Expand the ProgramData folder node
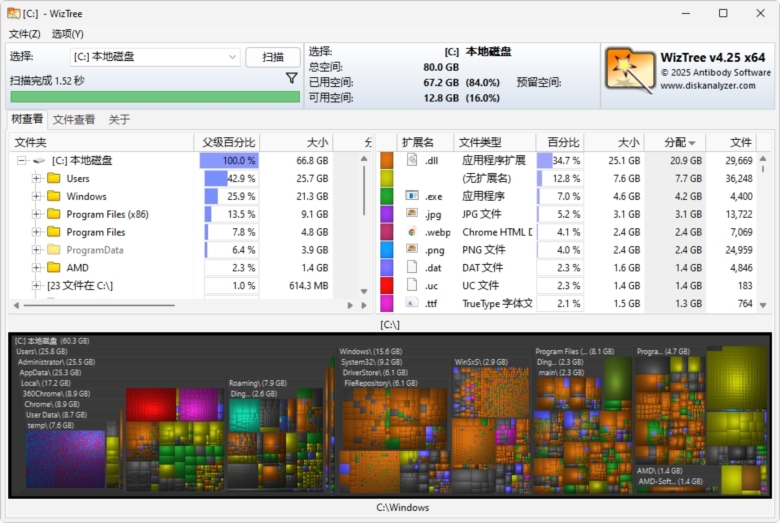The height and width of the screenshot is (523, 780). tap(36, 250)
